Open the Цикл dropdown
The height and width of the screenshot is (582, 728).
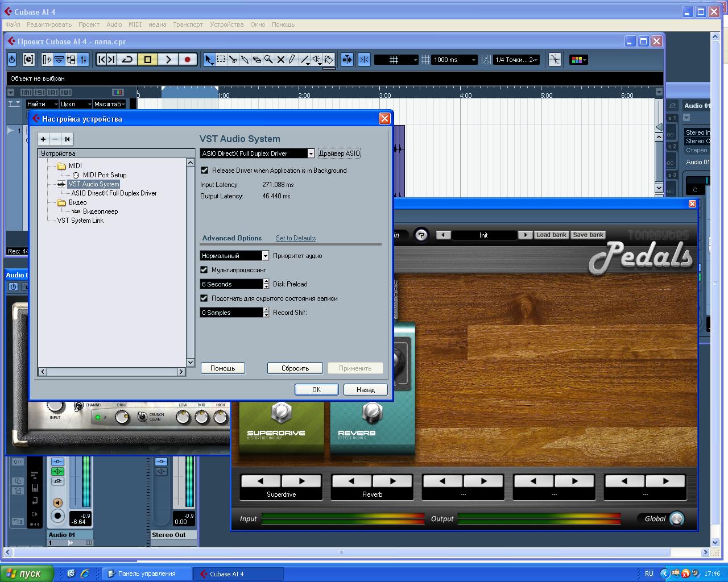(76, 104)
